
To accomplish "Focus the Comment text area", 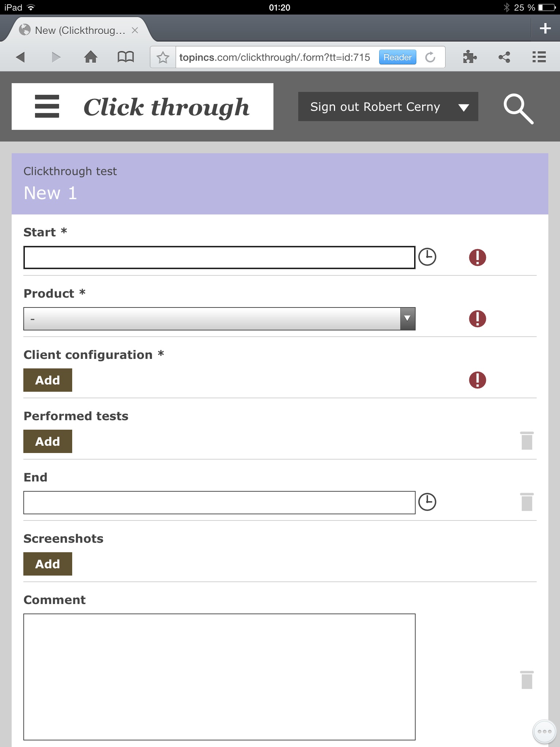I will tap(219, 677).
